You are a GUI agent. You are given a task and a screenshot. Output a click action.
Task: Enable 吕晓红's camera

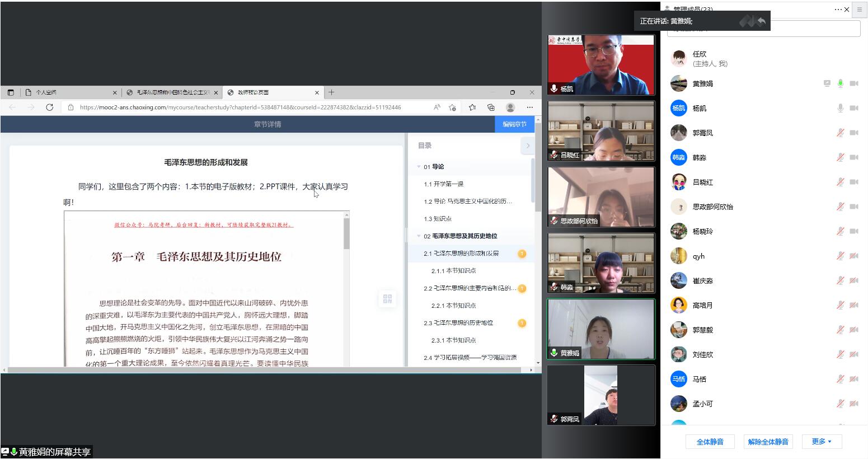853,182
